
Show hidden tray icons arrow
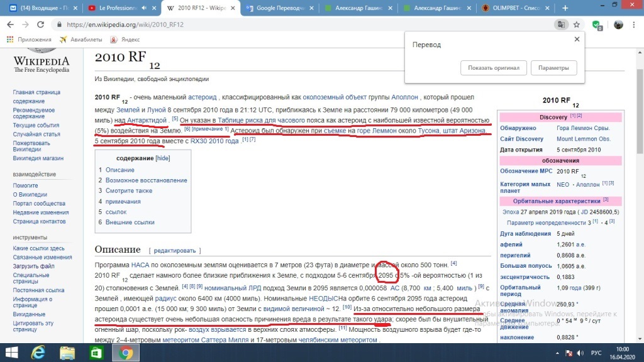557,353
